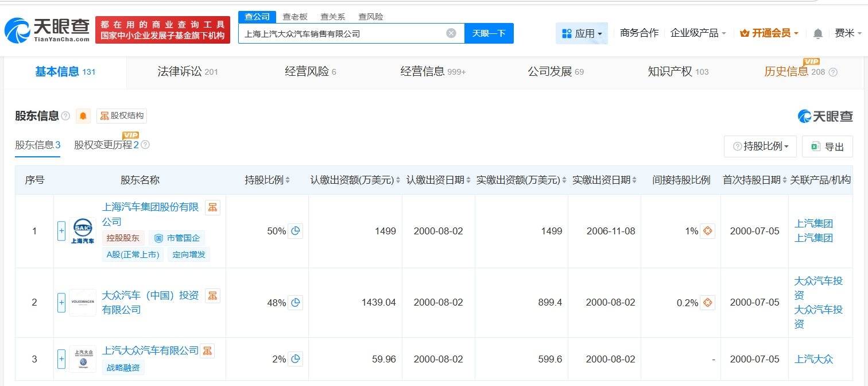This screenshot has width=868, height=386.
Task: Click help icon beside 历史信息 208
Action: pos(833,72)
